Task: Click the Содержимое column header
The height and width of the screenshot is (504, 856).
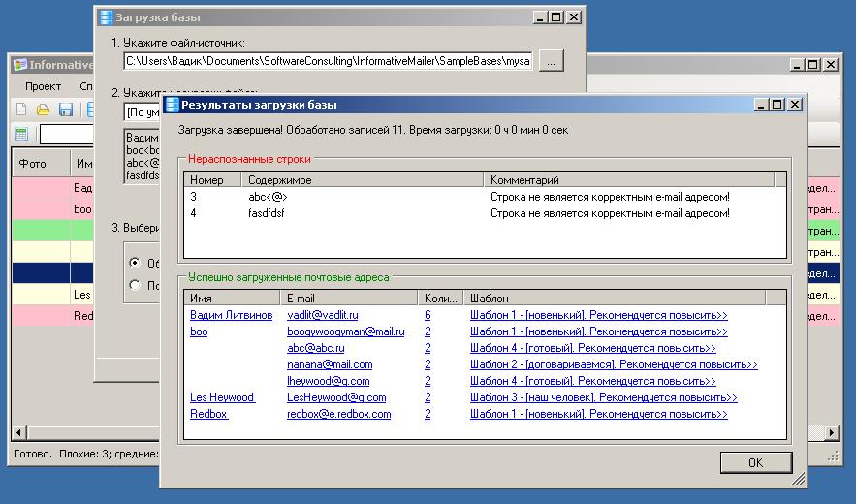Action: [x=362, y=179]
